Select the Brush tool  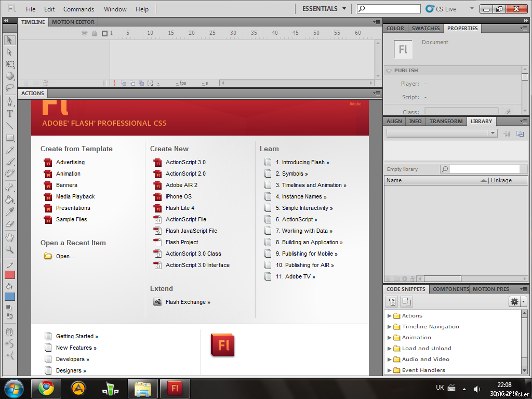pos(9,162)
